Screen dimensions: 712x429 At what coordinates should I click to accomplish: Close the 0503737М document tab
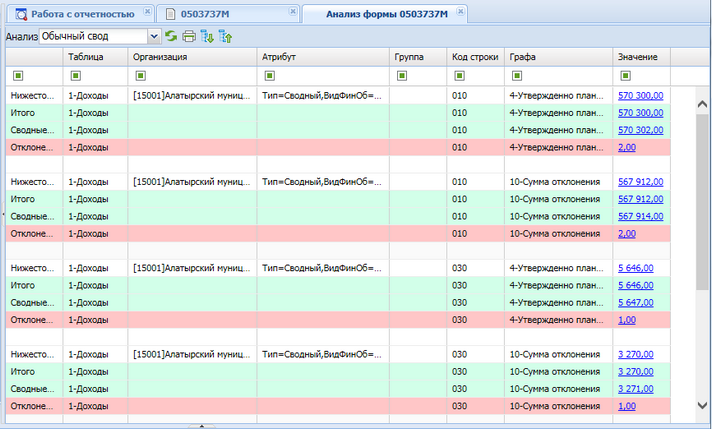293,12
